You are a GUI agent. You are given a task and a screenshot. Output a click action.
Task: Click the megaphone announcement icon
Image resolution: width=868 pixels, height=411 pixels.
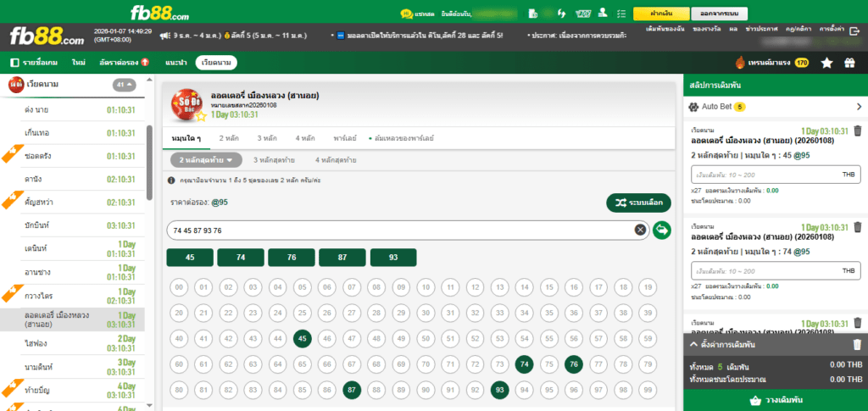coord(164,36)
